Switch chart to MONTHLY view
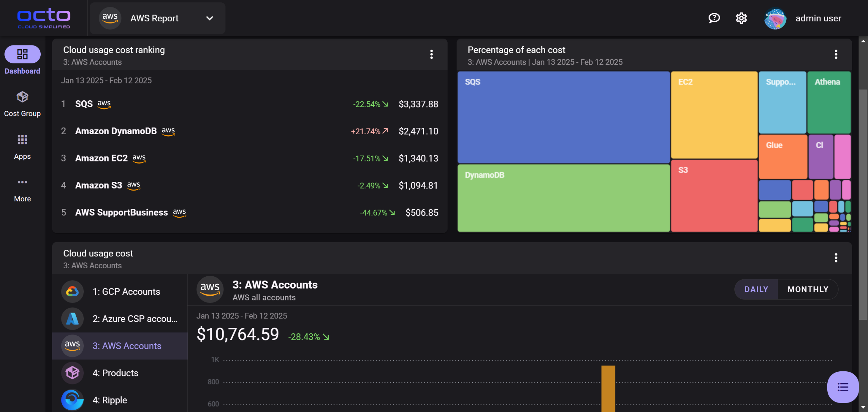The width and height of the screenshot is (868, 412). (x=808, y=289)
